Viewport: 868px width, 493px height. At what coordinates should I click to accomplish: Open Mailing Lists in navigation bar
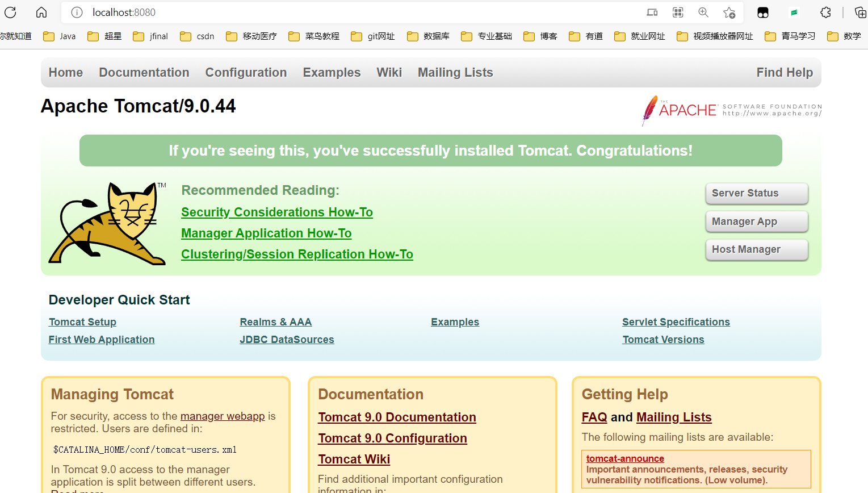(x=455, y=73)
